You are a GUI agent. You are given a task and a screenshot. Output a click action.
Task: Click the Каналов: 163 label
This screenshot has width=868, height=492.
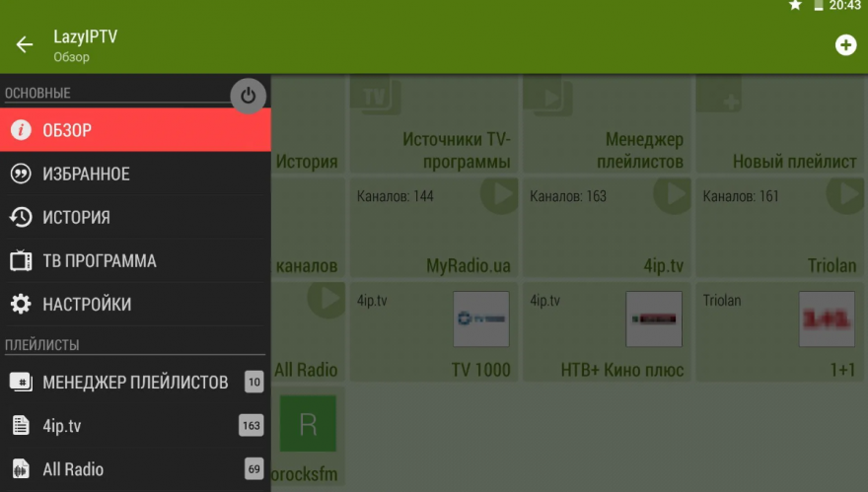568,196
